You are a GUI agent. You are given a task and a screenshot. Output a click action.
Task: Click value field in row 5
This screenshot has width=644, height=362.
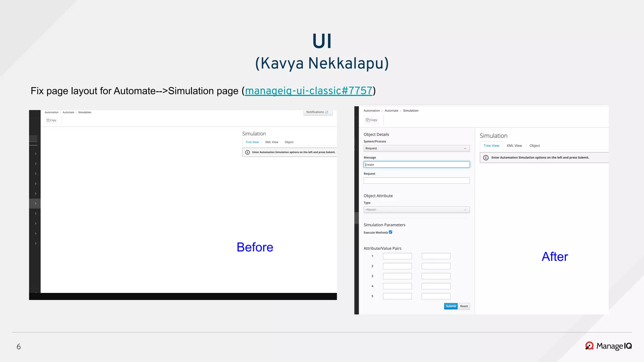click(436, 296)
